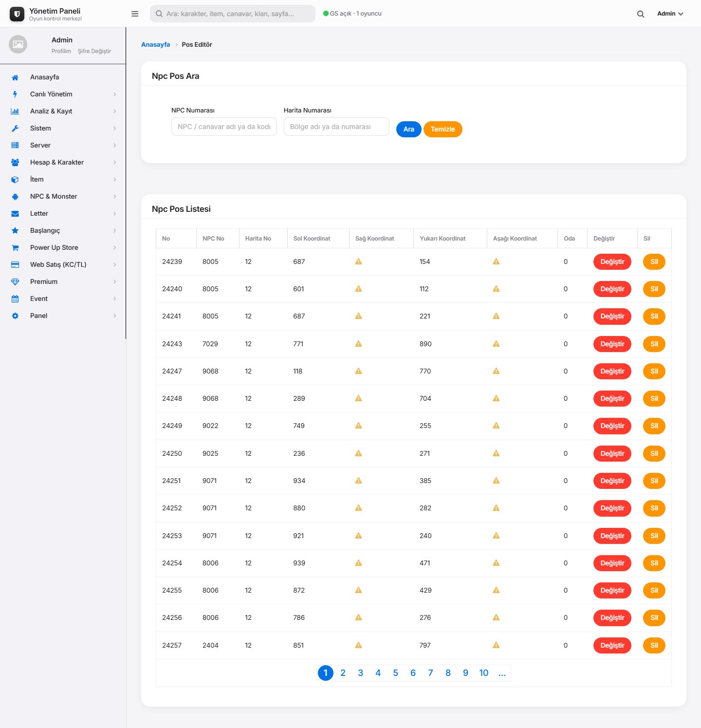This screenshot has width=701, height=728.
Task: Click the Web Satış credit card icon
Action: (x=15, y=265)
